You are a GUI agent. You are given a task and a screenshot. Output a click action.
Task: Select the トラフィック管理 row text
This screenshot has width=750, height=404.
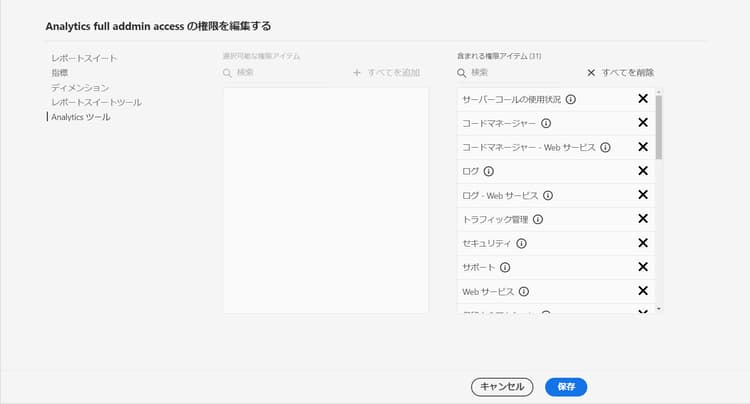495,219
